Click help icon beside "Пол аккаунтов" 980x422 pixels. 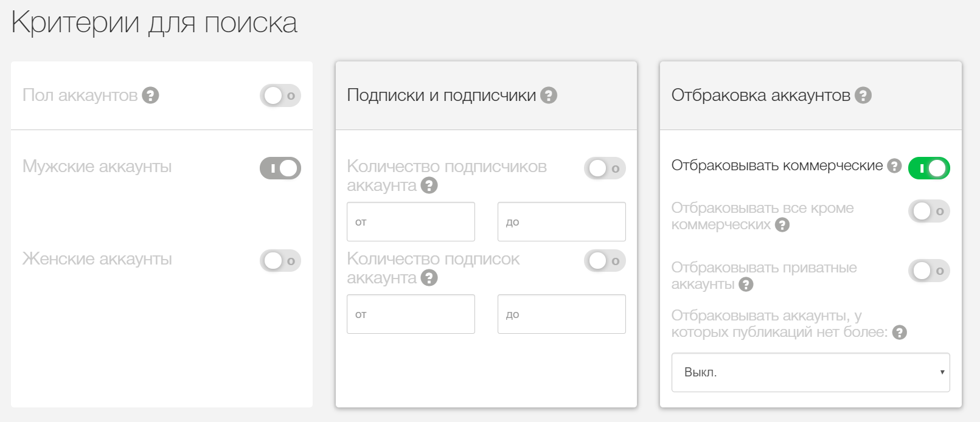tap(150, 95)
